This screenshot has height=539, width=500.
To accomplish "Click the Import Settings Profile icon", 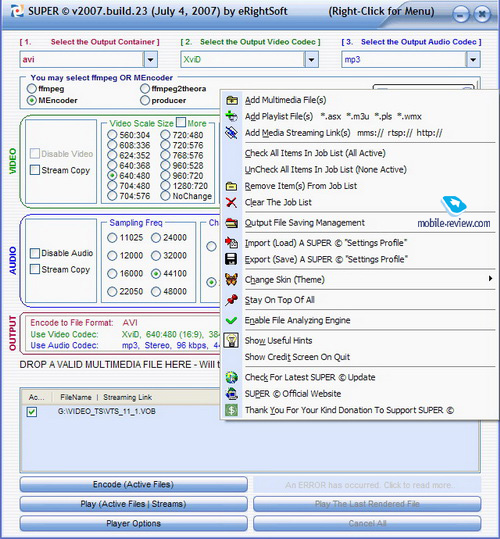I will click(232, 243).
